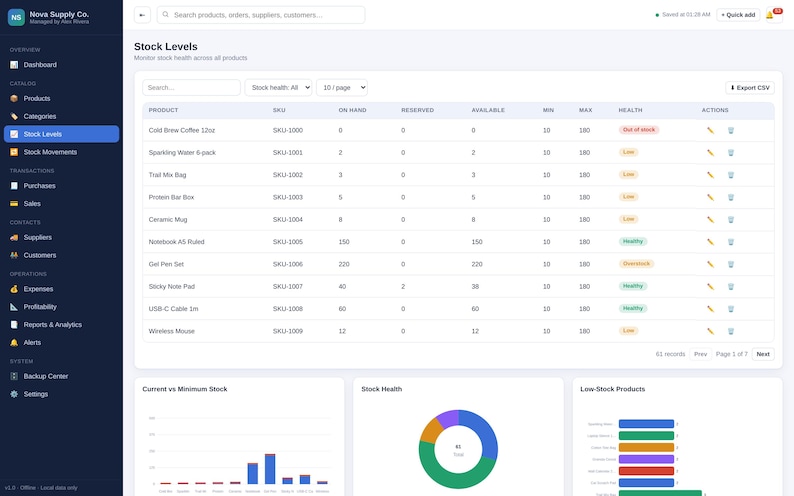
Task: Export the table with Export CSV
Action: 749,88
